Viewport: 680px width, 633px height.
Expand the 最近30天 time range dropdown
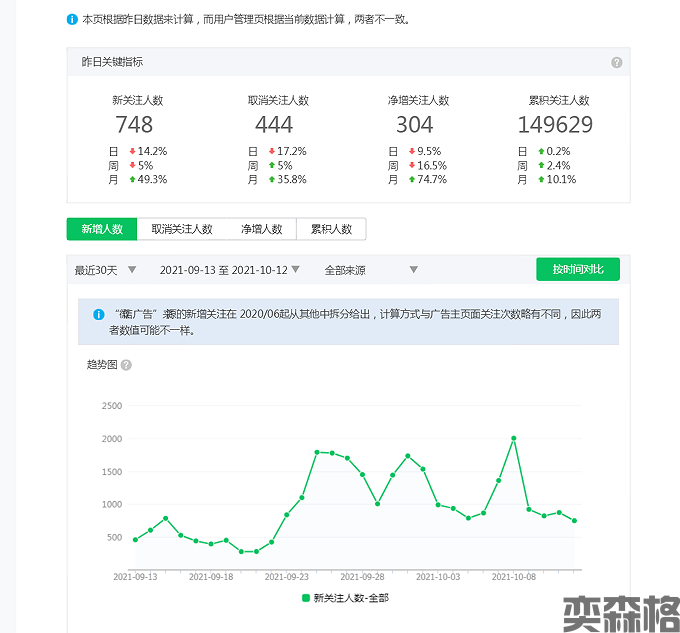(104, 270)
